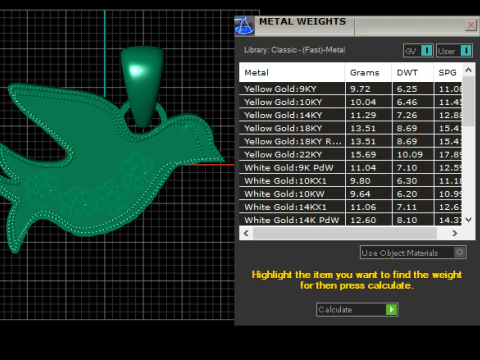
Task: Click the 7.11 DWT value
Action: tap(407, 207)
